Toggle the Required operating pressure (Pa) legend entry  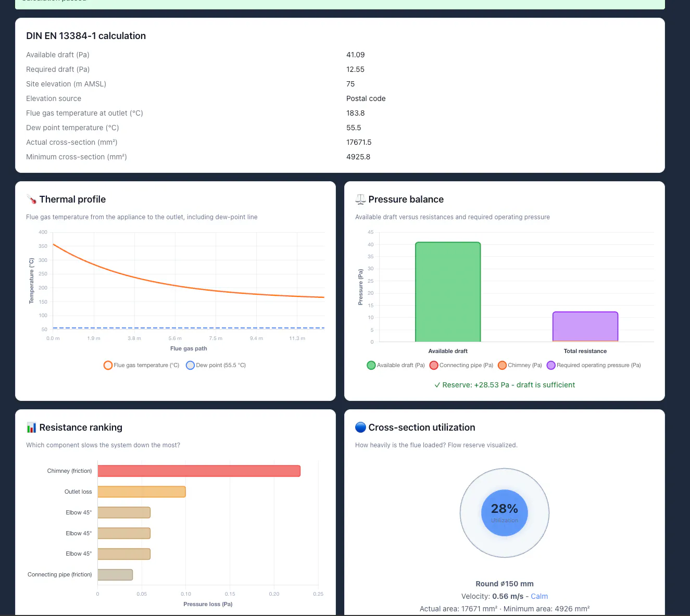[594, 365]
